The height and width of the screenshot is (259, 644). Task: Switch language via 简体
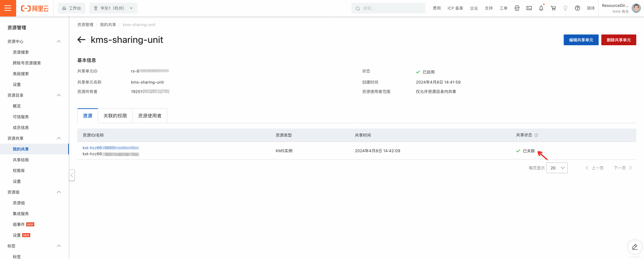point(591,8)
